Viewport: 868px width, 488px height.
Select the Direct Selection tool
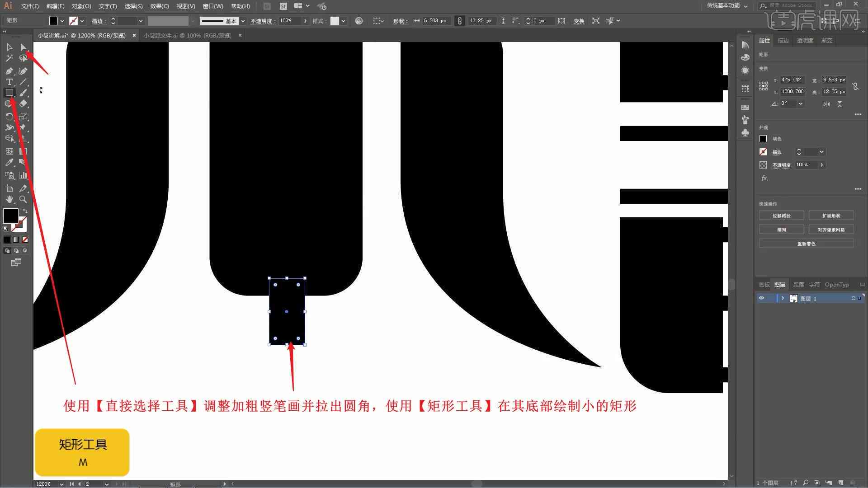(23, 47)
